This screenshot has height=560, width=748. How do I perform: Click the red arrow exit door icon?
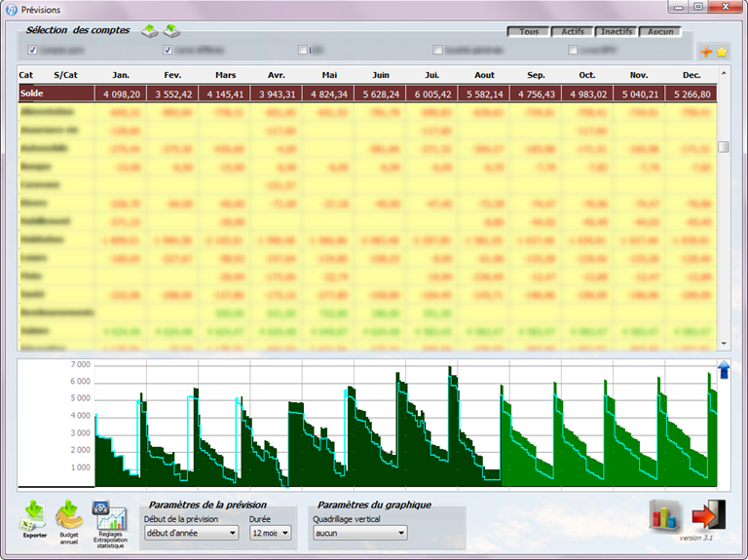click(709, 515)
